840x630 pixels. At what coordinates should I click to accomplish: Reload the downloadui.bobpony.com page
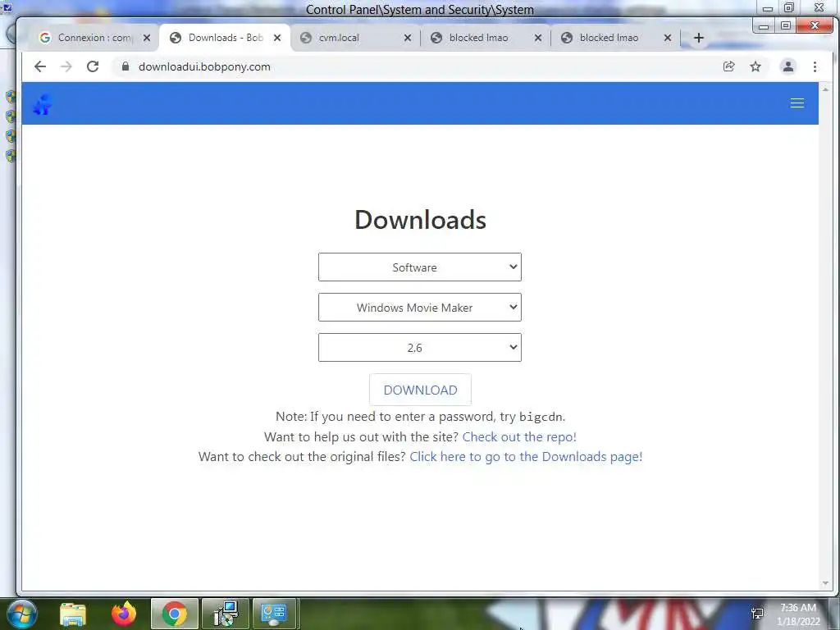[x=93, y=66]
